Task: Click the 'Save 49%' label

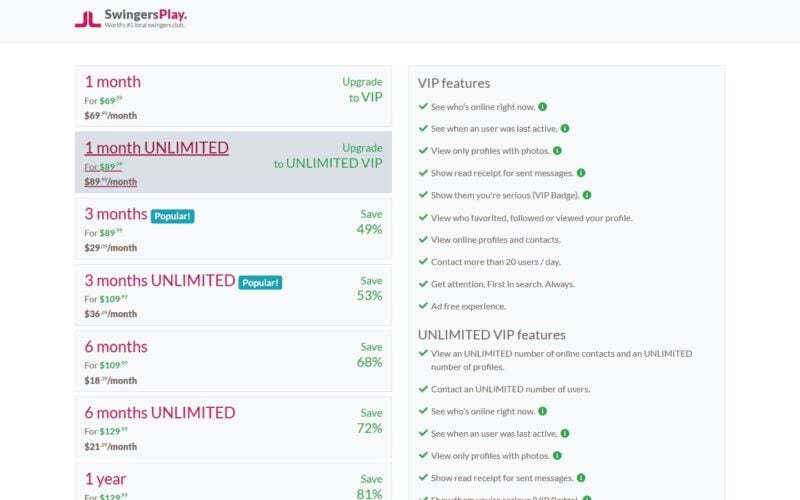Action: [369, 222]
